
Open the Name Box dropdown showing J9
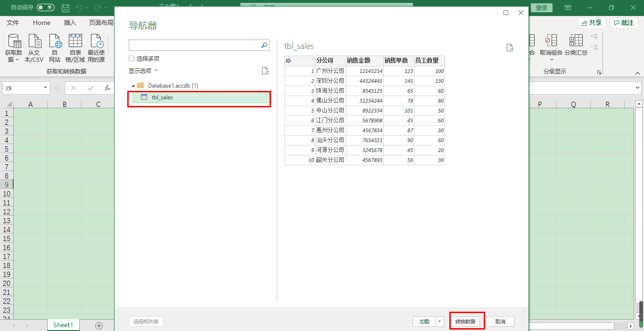click(46, 88)
